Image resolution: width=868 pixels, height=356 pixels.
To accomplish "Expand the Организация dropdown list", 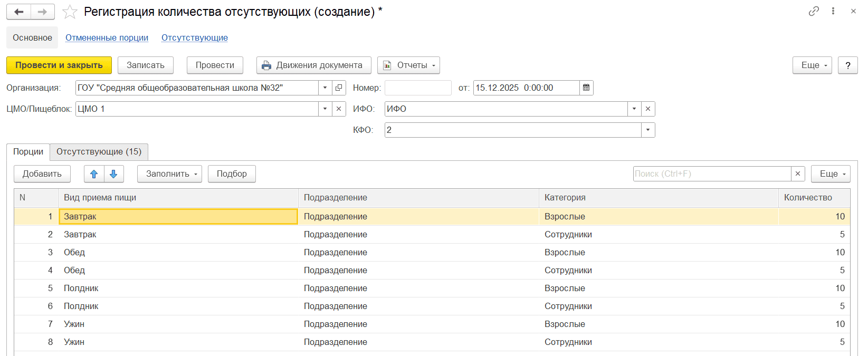I will (325, 88).
